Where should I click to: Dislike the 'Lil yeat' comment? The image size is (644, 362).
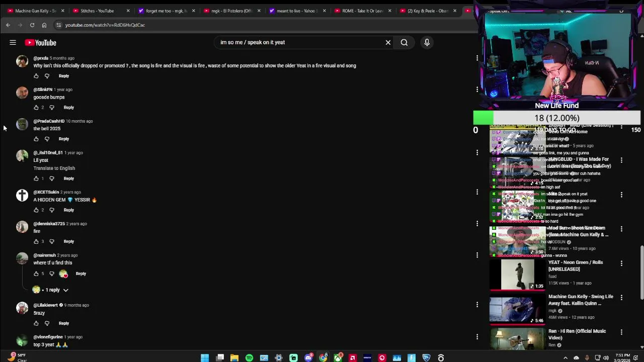pos(52,178)
